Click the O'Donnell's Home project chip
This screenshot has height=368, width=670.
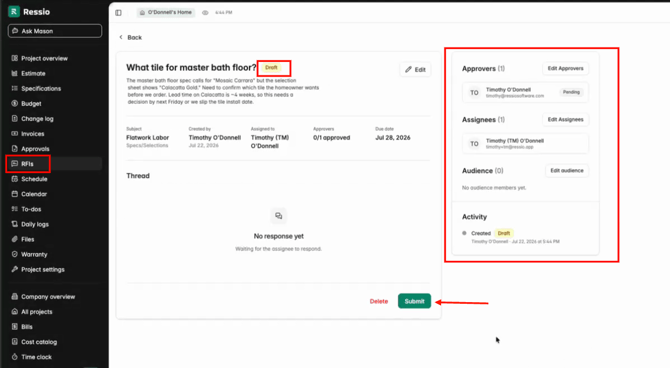pos(166,13)
